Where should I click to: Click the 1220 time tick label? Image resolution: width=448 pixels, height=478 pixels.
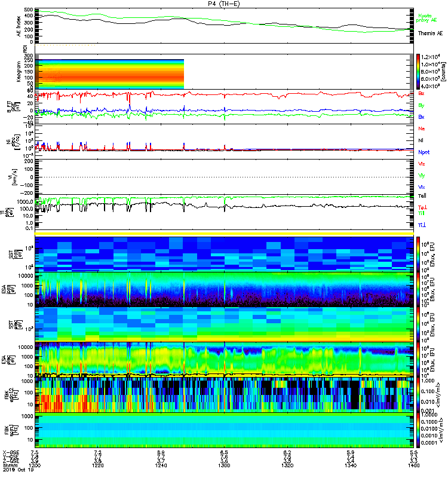[98, 465]
